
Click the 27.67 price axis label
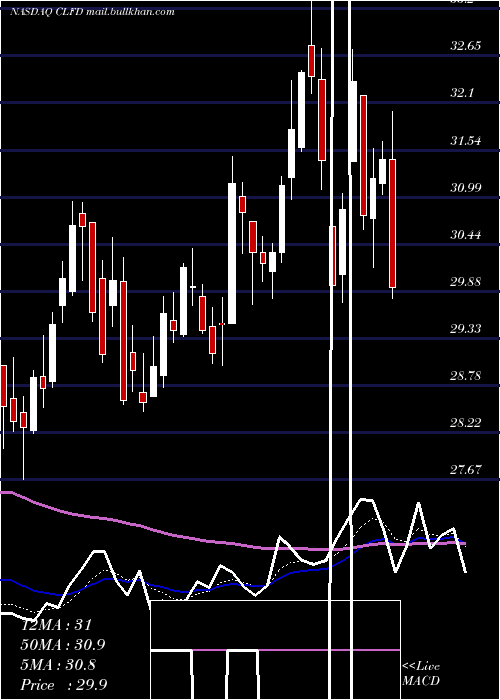click(x=466, y=470)
